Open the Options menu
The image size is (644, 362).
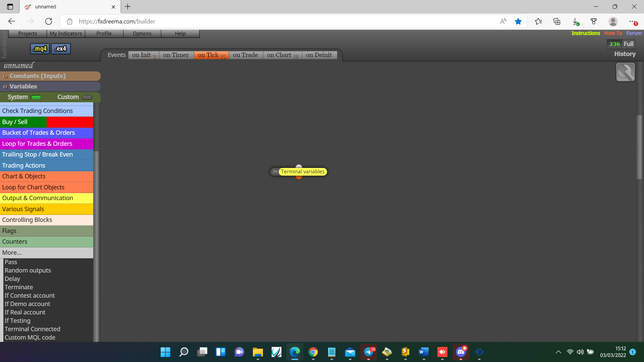click(142, 34)
